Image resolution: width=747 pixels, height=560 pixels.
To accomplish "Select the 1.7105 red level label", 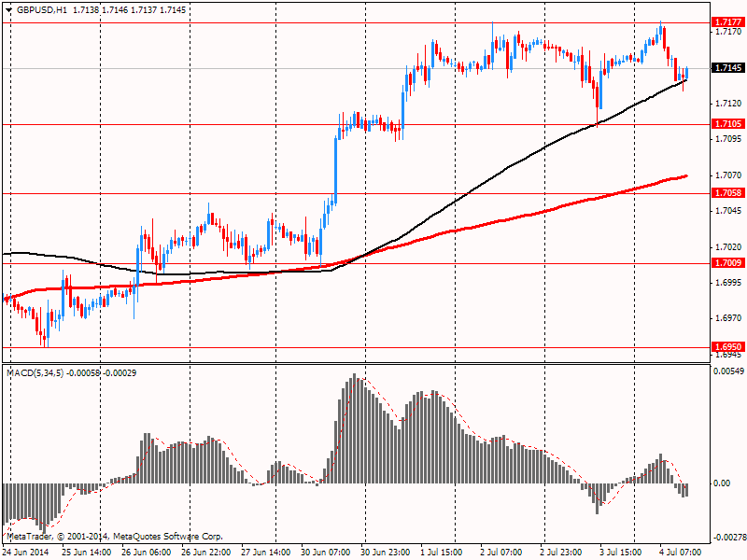I will click(727, 124).
